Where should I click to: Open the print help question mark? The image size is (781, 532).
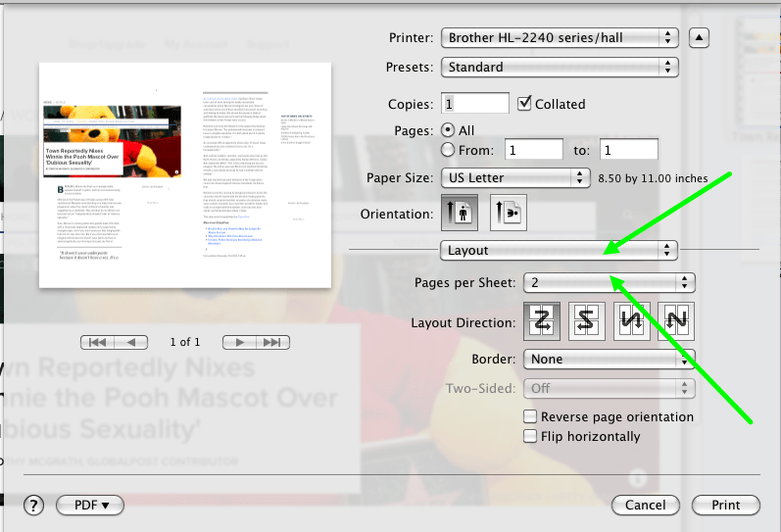pos(33,506)
